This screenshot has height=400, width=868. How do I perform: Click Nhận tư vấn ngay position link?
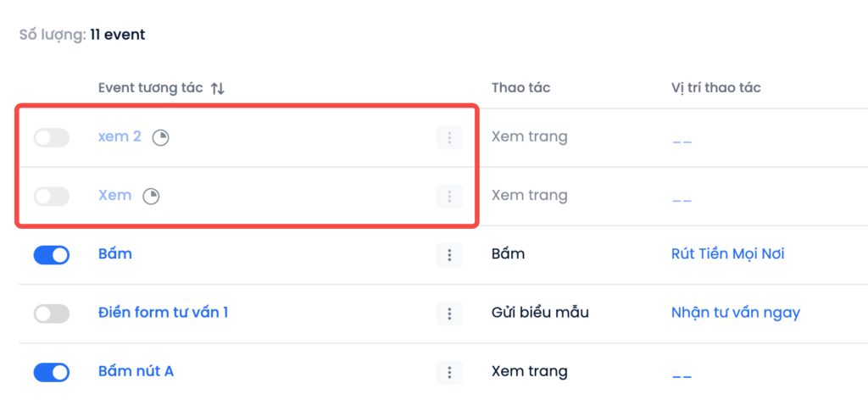736,314
